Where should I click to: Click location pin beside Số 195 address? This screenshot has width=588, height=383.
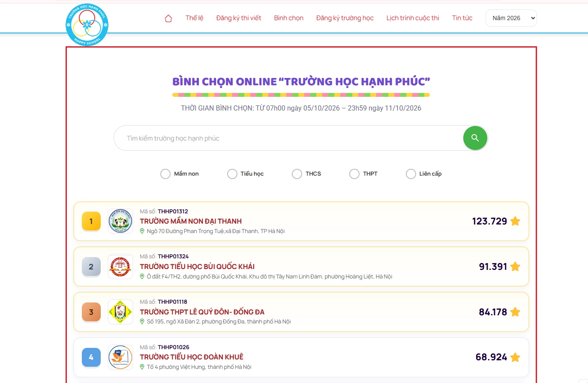(142, 321)
